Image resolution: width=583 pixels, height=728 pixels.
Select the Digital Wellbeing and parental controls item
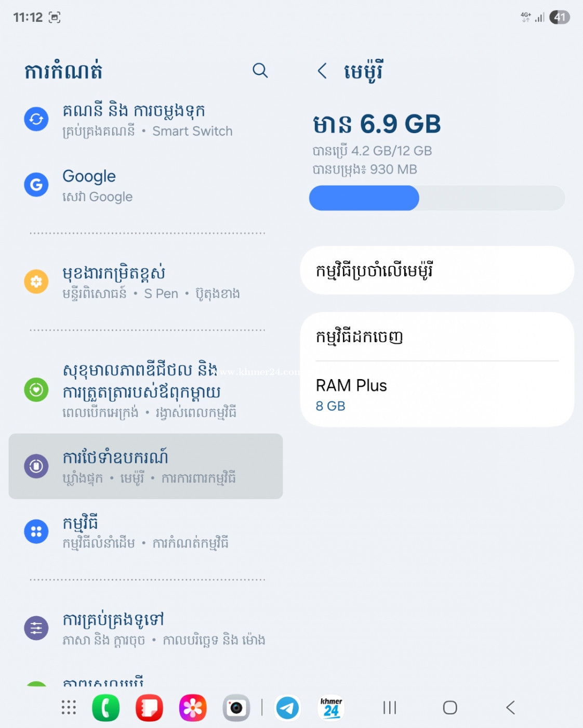pos(145,390)
